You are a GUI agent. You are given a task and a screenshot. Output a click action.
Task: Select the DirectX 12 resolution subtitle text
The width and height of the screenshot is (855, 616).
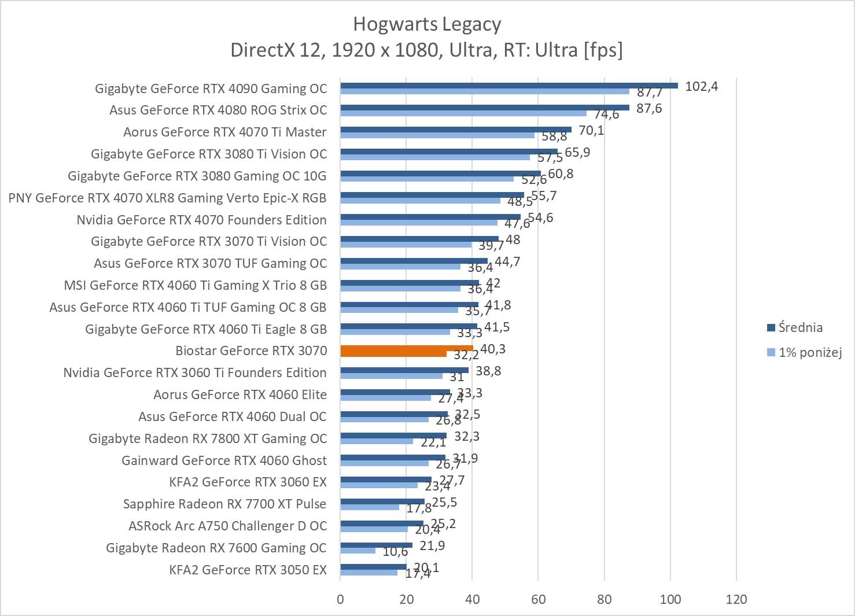pos(426,50)
